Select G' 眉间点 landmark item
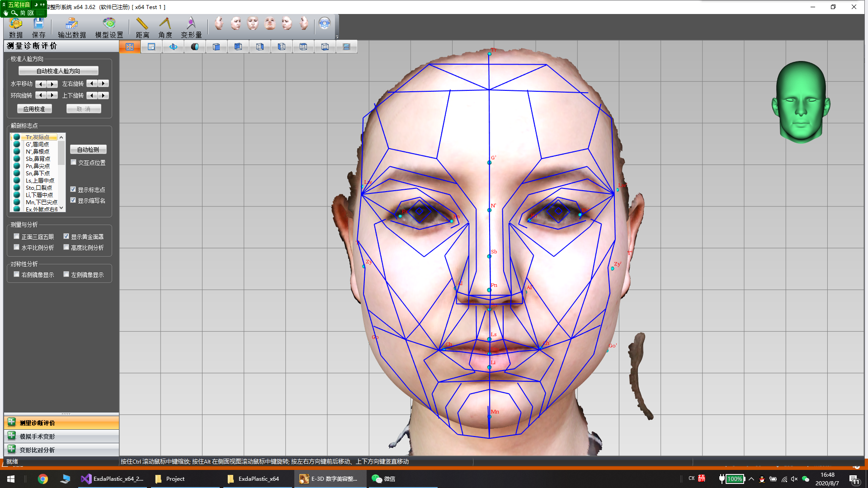Screen dimensions: 868x488 point(37,145)
